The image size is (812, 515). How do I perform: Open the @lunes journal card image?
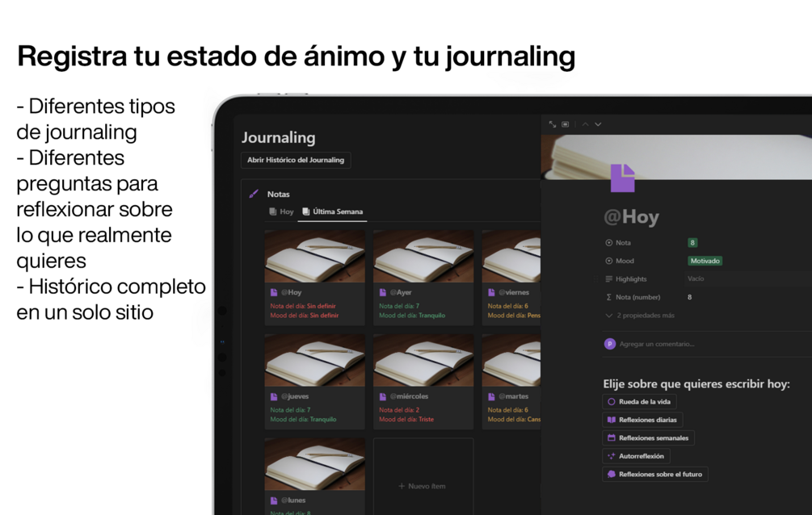click(x=315, y=464)
